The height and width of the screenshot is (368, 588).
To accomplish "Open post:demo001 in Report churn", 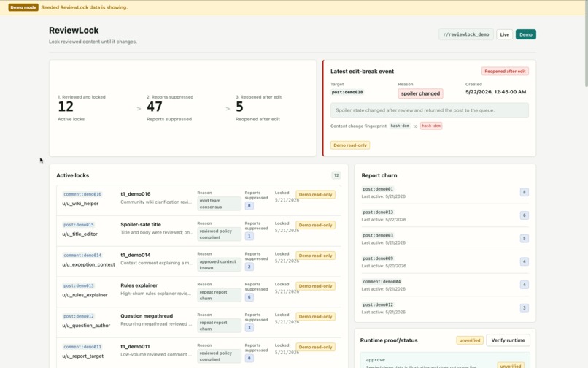I will [x=378, y=189].
